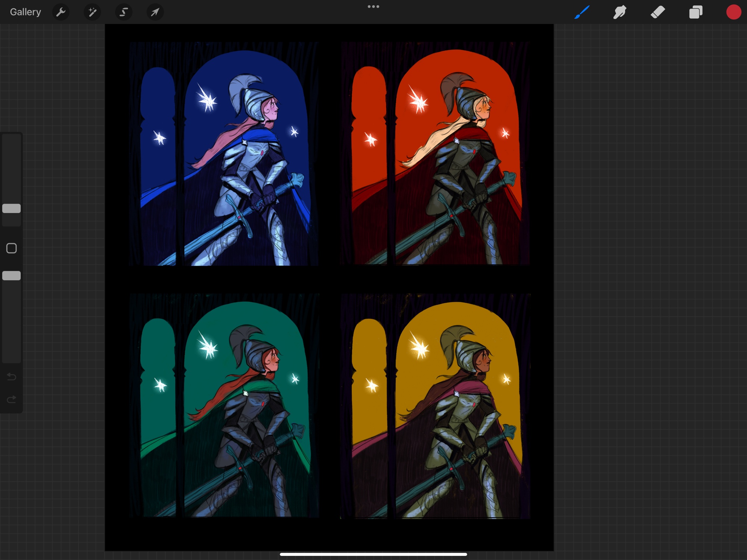
Task: Click the brush opacity slider handle
Action: tap(12, 276)
